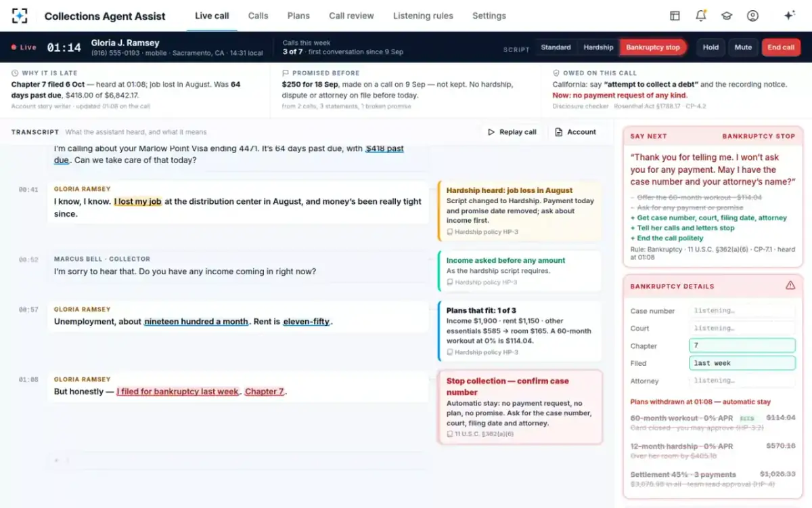Image resolution: width=812 pixels, height=508 pixels.
Task: Click the sparkle assistant icon
Action: (789, 16)
